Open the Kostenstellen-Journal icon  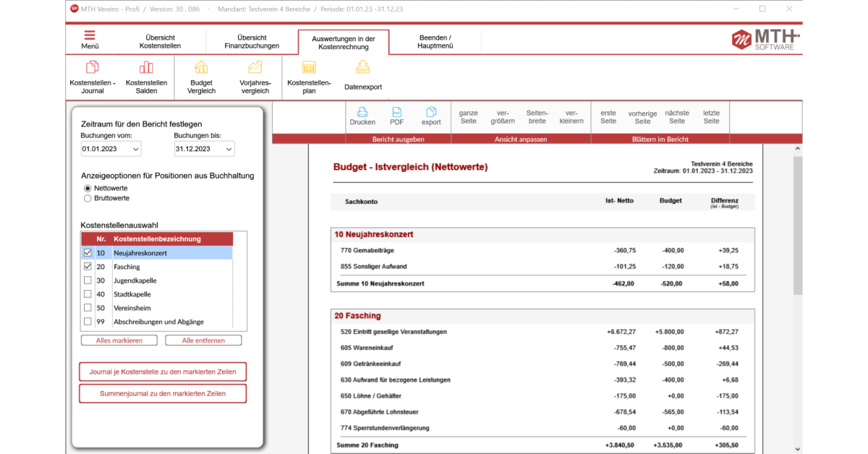coord(93,67)
